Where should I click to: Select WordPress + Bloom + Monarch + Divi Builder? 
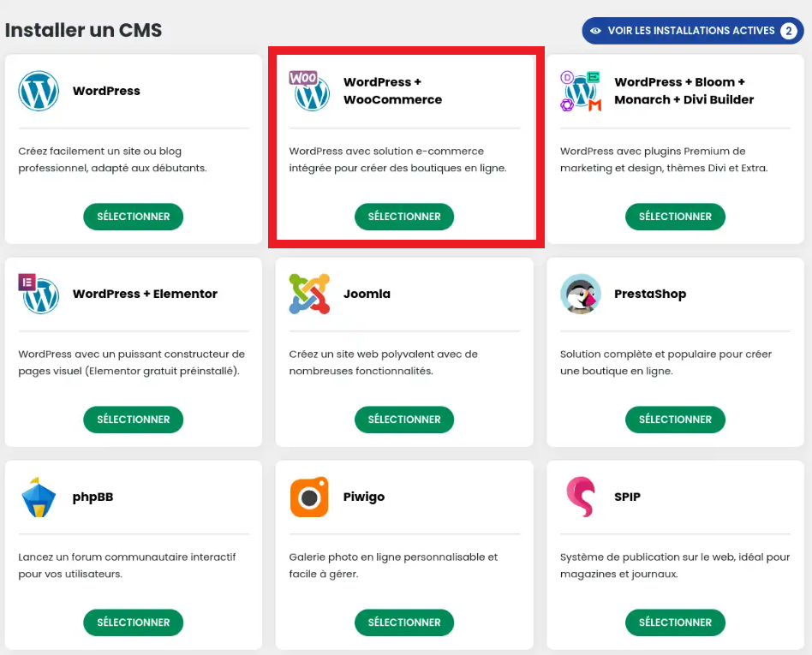(675, 217)
